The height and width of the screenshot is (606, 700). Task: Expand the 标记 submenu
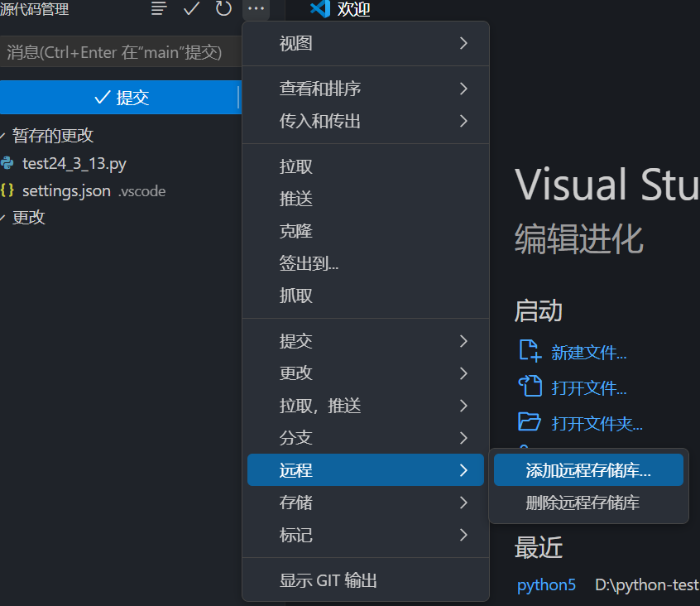coord(366,535)
